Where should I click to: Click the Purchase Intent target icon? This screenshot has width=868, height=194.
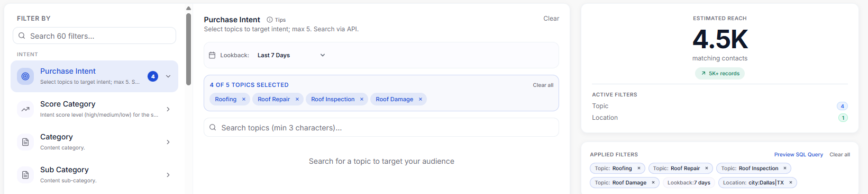(x=25, y=76)
